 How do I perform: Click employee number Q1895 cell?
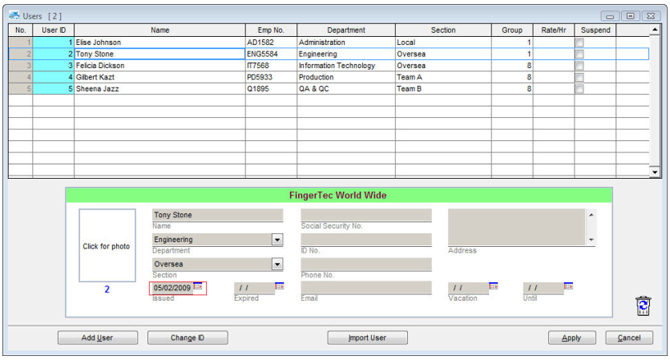[x=271, y=88]
